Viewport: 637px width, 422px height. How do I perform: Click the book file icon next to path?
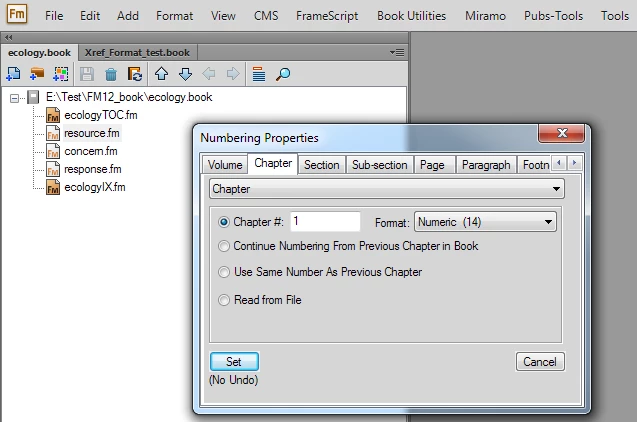tap(33, 97)
